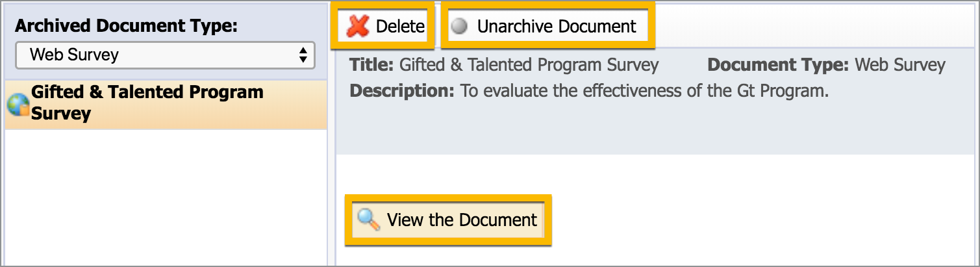The width and height of the screenshot is (980, 267).
Task: Click the word Survey in highlighted list row
Action: click(x=60, y=114)
